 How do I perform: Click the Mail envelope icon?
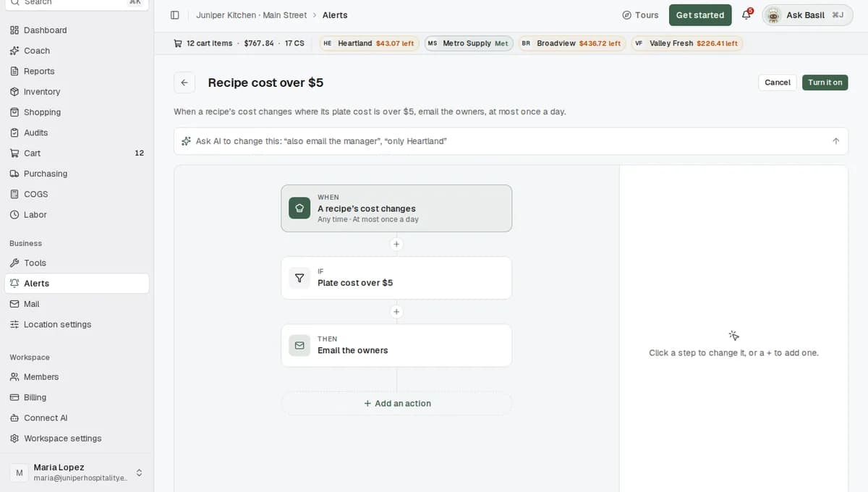(14, 304)
